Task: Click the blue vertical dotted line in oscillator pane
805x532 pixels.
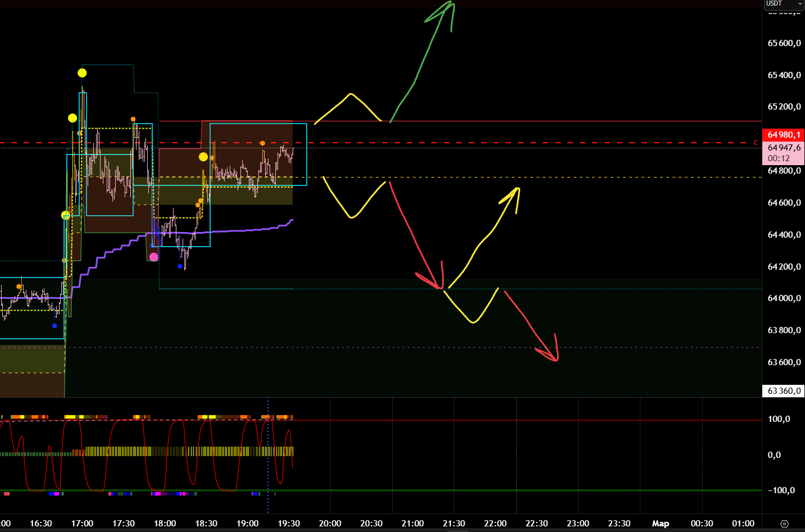Action: (268, 461)
